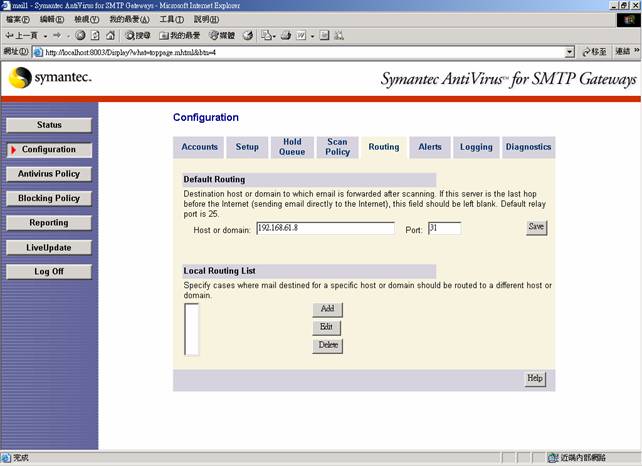The image size is (642, 466).
Task: Click the browser Forward arrow button
Action: (x=57, y=36)
